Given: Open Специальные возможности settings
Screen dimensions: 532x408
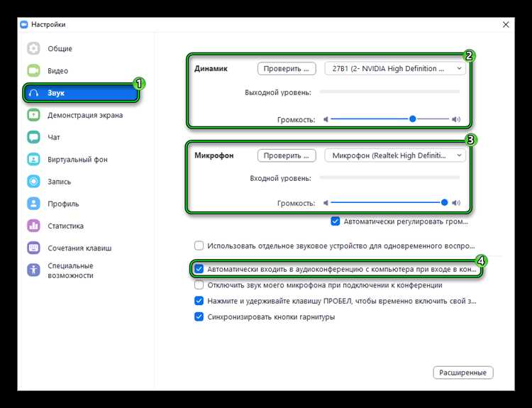Looking at the screenshot, I should tap(70, 270).
